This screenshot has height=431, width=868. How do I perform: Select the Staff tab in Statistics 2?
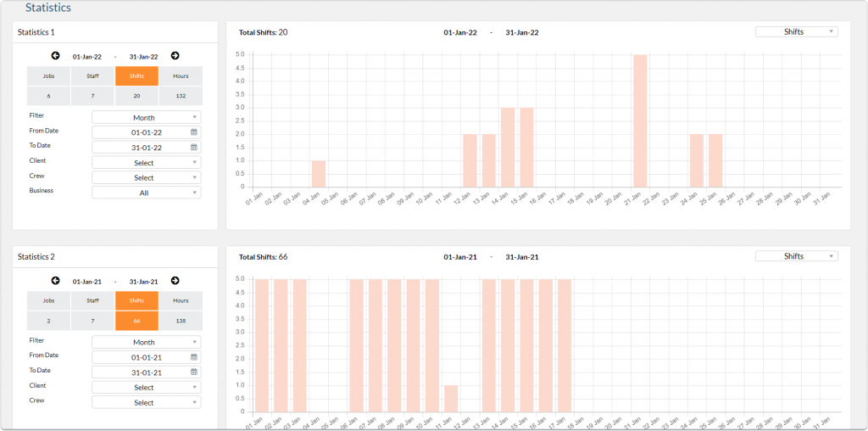click(92, 301)
